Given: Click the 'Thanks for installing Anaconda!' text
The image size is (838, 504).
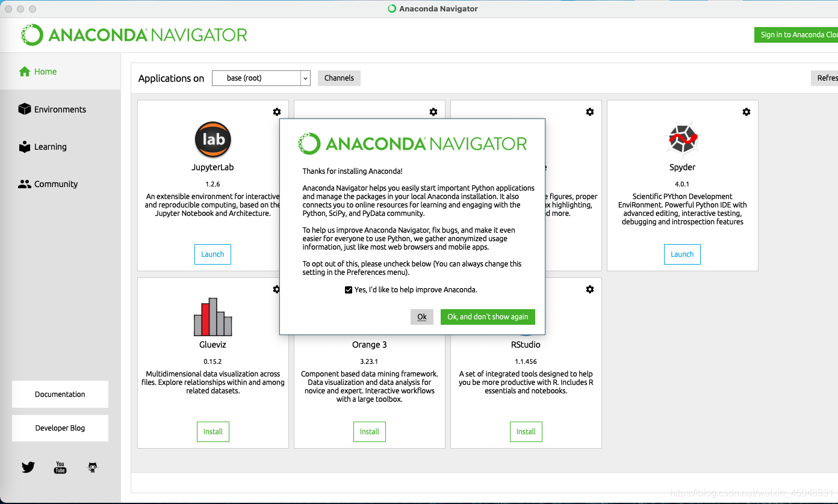Looking at the screenshot, I should tap(353, 171).
